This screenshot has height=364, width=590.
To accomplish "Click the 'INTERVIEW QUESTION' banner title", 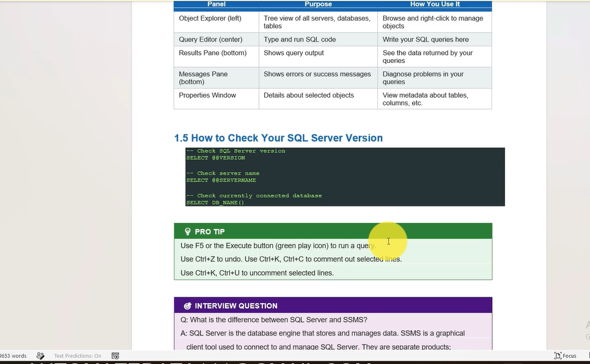I will (x=236, y=306).
